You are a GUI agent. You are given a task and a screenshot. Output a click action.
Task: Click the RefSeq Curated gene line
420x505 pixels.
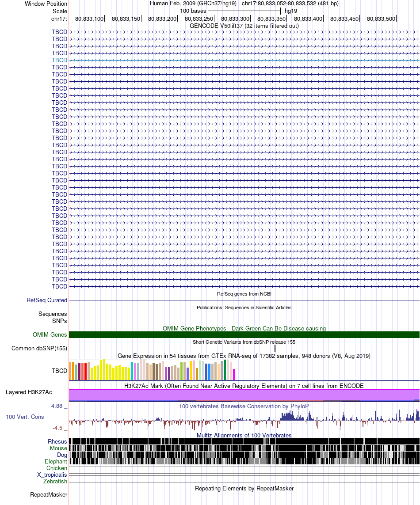pos(244,300)
